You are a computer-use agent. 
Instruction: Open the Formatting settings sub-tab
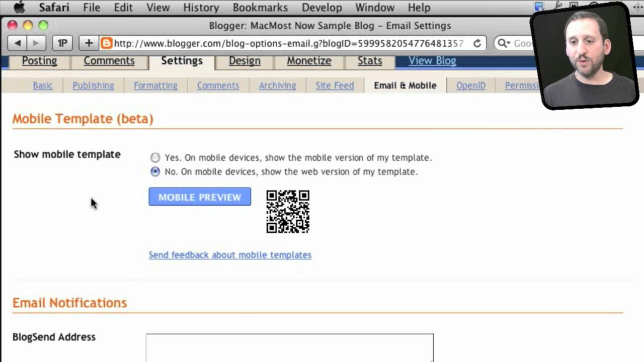tap(155, 85)
